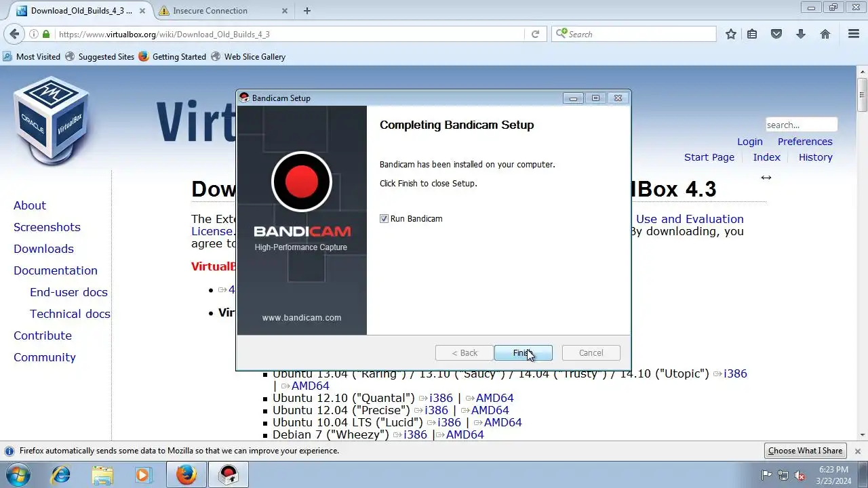Click the network tray icon
This screenshot has height=488, width=868.
(783, 475)
